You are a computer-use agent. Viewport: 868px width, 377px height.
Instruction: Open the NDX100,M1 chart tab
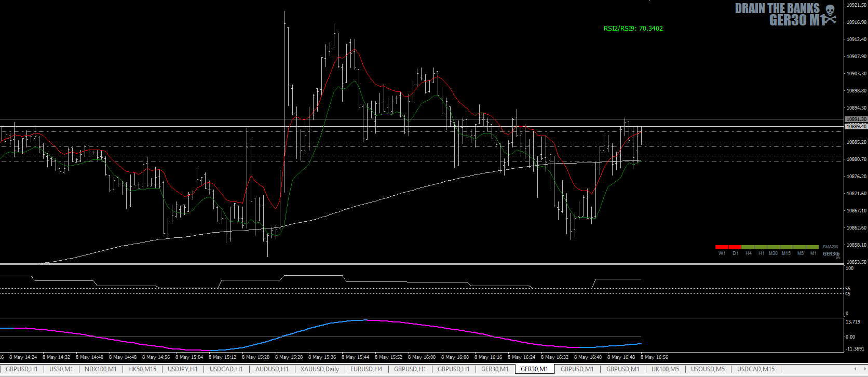[100, 369]
